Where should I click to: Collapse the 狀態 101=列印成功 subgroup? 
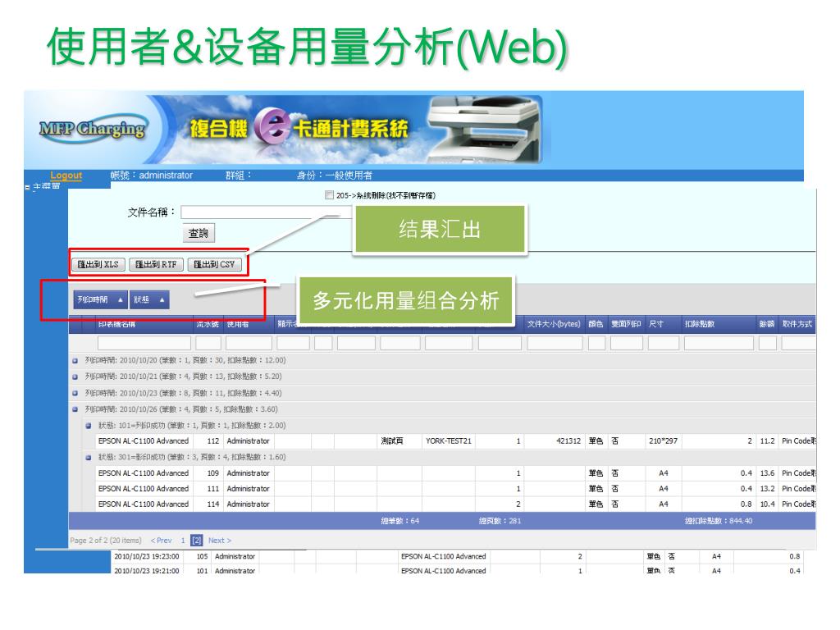pos(89,426)
